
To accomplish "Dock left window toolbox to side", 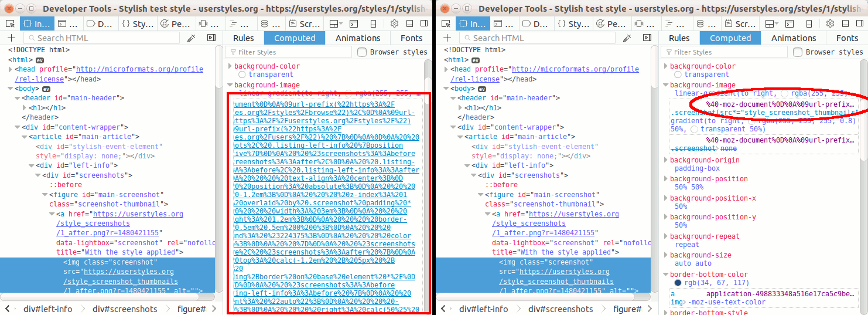I will 425,24.
